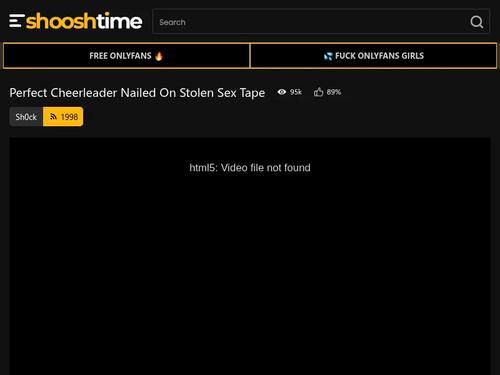Click the yellow 'shoosh' part of the logo

click(61, 21)
